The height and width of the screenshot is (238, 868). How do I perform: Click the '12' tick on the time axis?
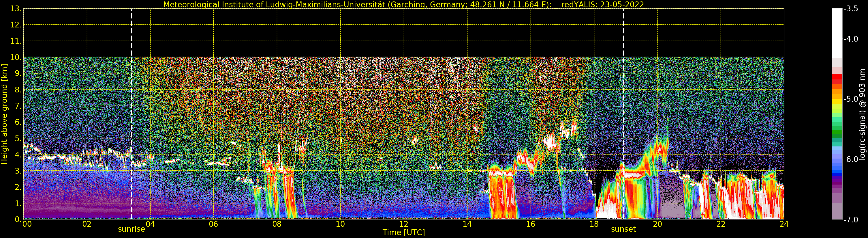pyautogui.click(x=404, y=224)
